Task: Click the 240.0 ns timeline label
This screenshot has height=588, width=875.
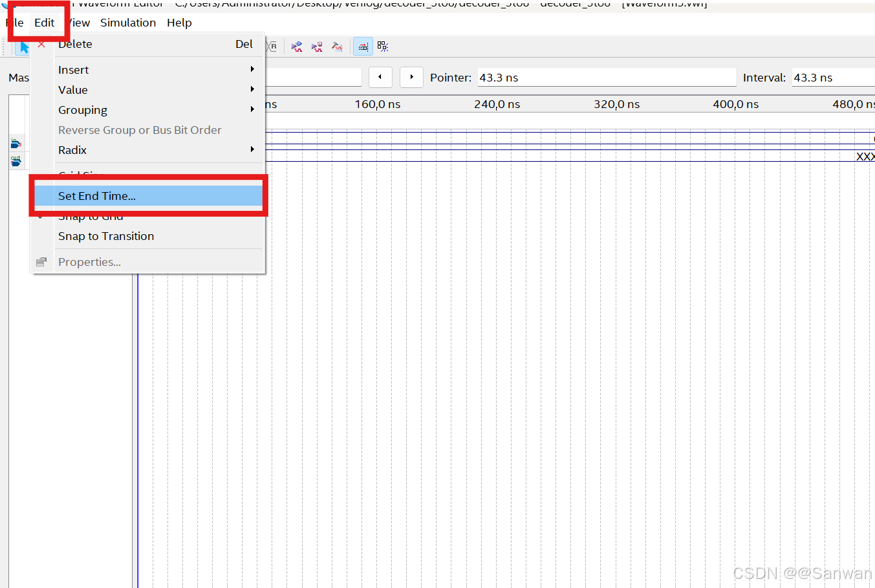Action: tap(497, 104)
